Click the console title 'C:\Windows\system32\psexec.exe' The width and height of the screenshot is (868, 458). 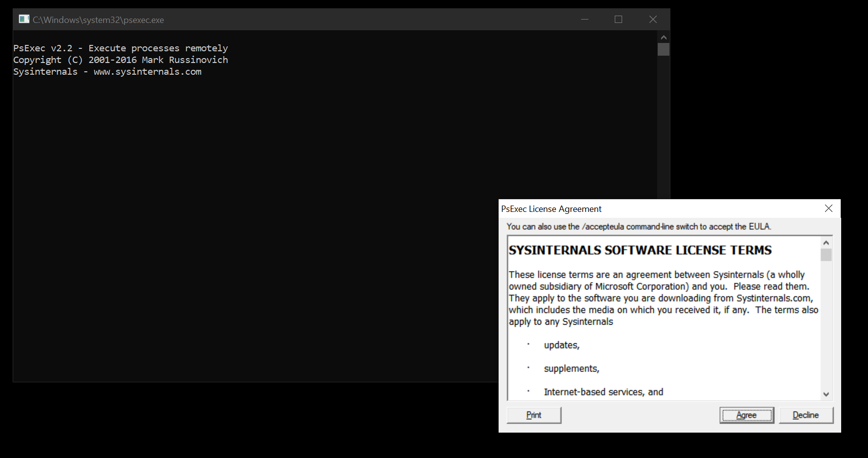98,20
